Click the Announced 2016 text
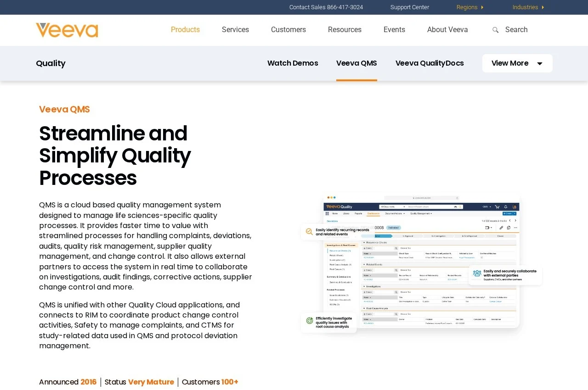588x390 pixels. coord(68,382)
